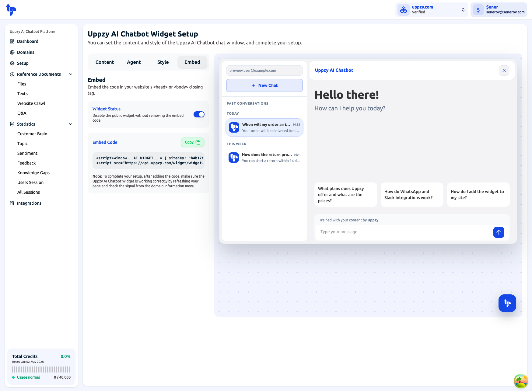This screenshot has height=392, width=532.
Task: Collapse the Statistics section chevron
Action: [71, 124]
